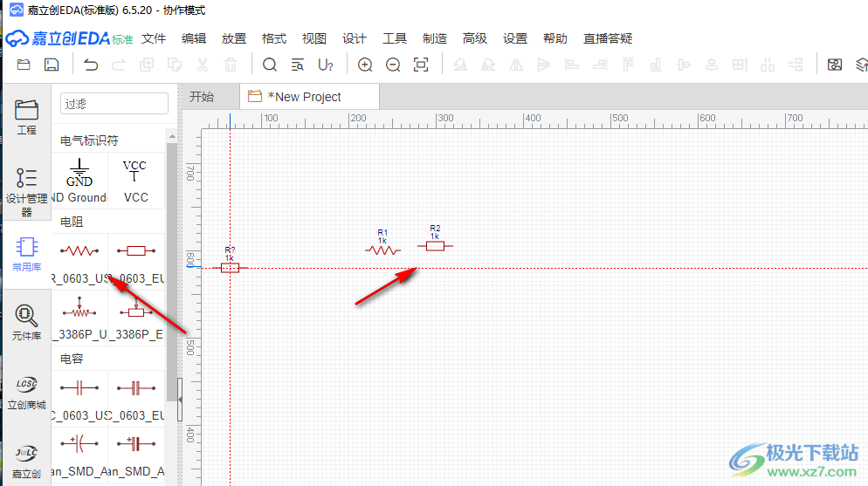The height and width of the screenshot is (486, 868).
Task: Click the Save floppy-disk icon
Action: click(x=52, y=65)
